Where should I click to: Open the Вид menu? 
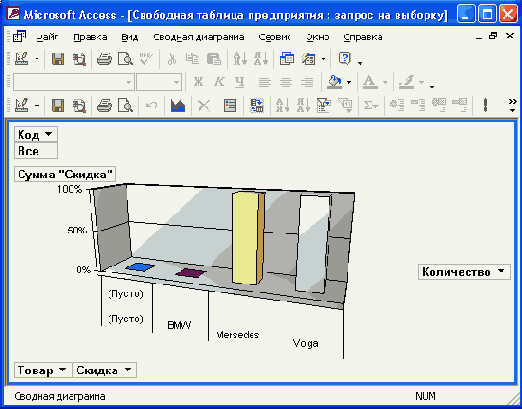pyautogui.click(x=129, y=37)
